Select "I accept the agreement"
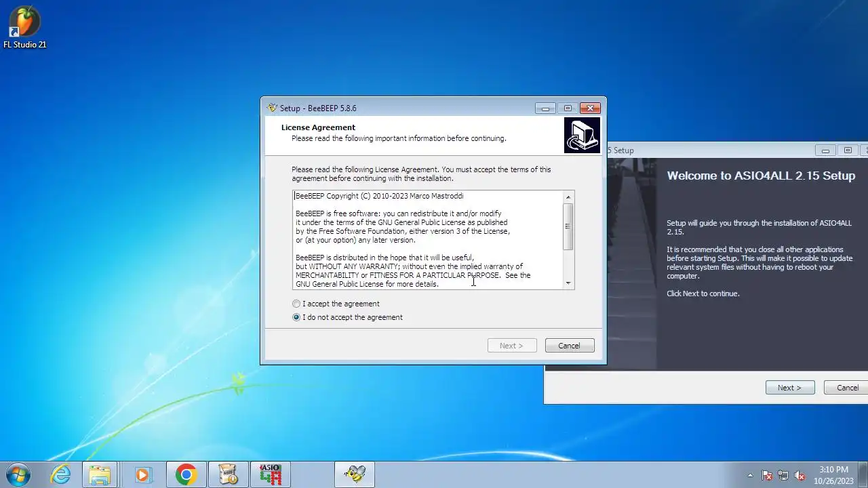868x488 pixels. coord(336,304)
